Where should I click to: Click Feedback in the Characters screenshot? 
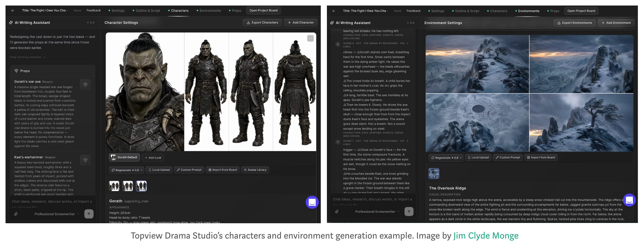click(93, 10)
